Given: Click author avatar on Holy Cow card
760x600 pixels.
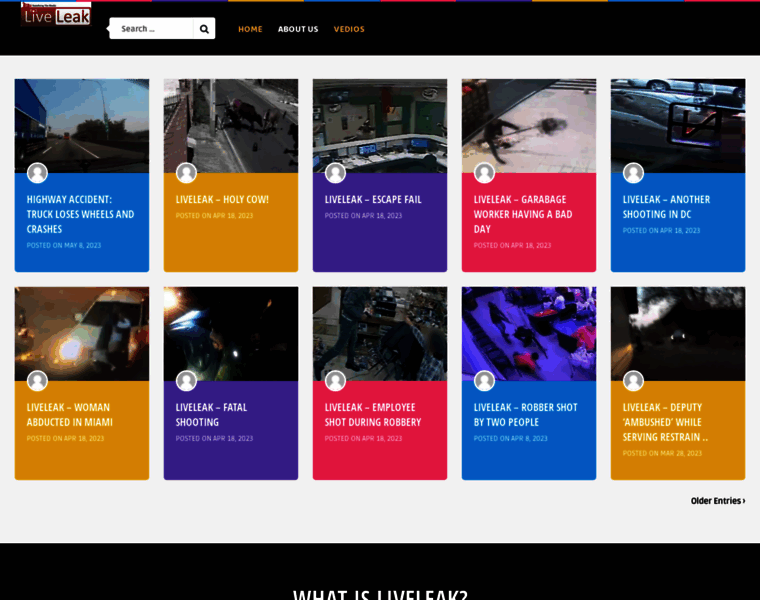Looking at the screenshot, I should click(186, 173).
